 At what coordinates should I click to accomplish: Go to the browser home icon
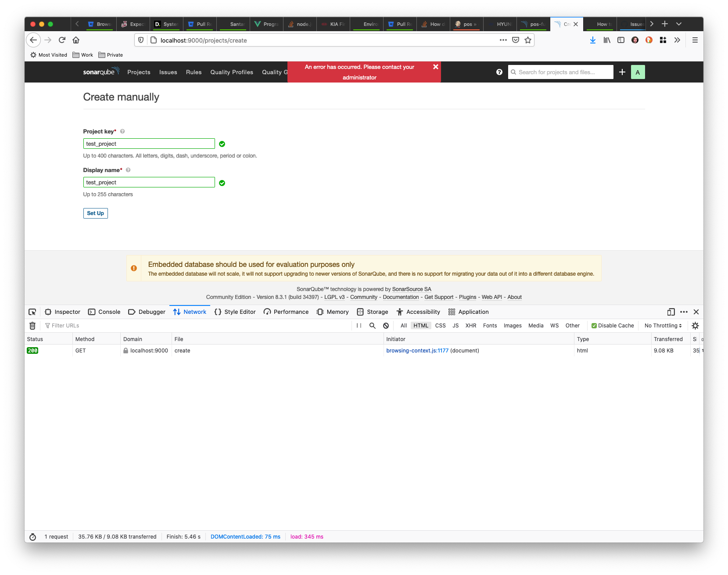point(76,40)
